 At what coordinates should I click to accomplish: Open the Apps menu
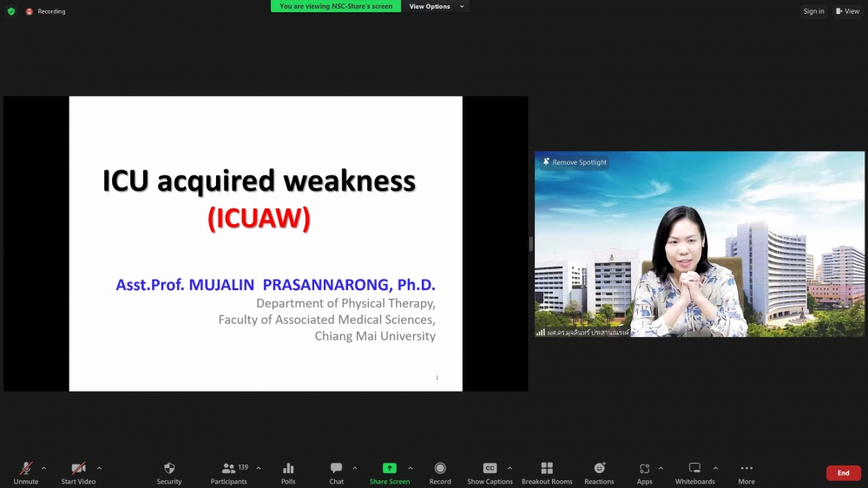pos(644,469)
